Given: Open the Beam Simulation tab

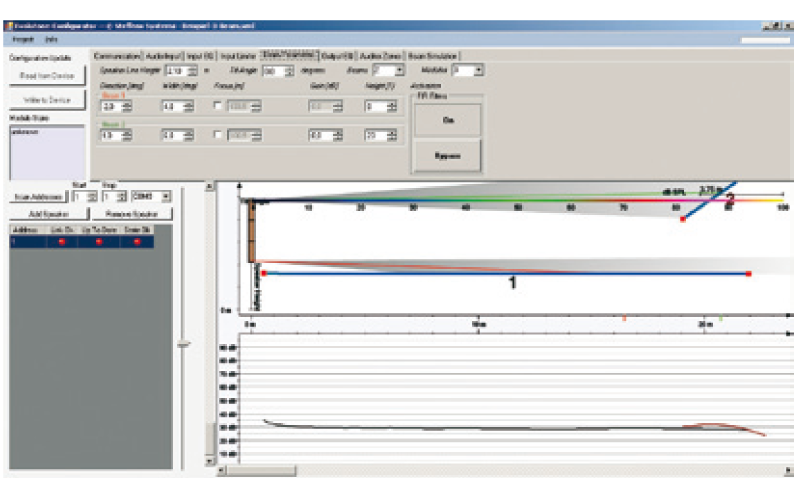Looking at the screenshot, I should click(432, 56).
